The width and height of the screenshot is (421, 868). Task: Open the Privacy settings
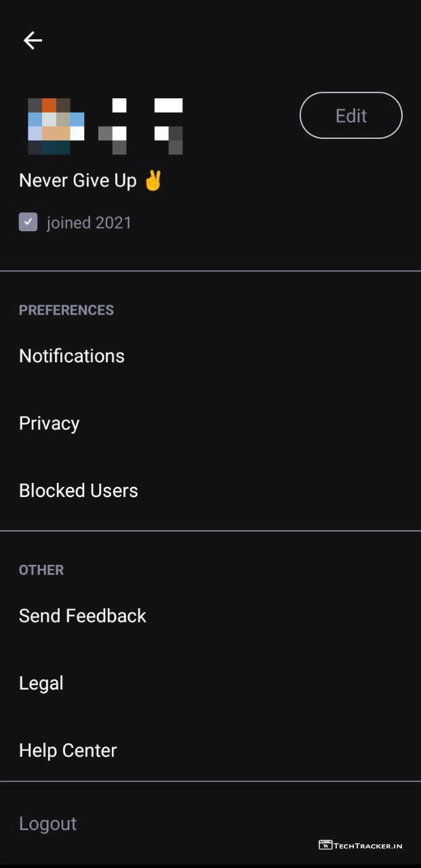point(49,423)
